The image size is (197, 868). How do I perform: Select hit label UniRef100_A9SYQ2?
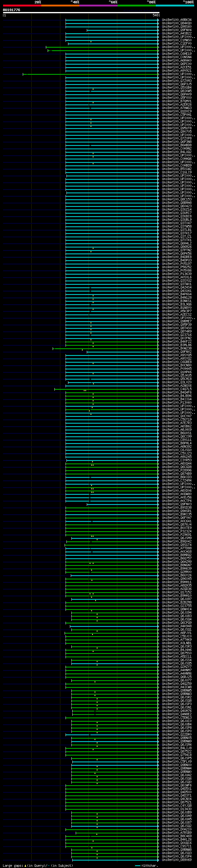pos(177,358)
